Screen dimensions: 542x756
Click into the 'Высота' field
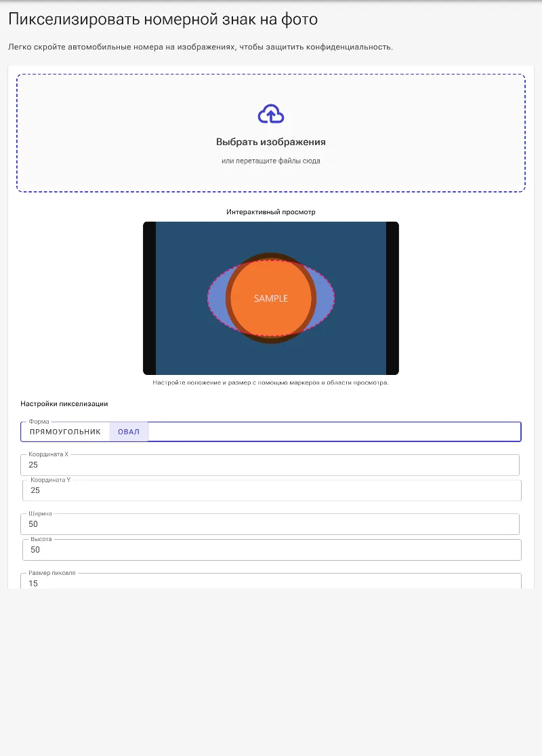[272, 550]
